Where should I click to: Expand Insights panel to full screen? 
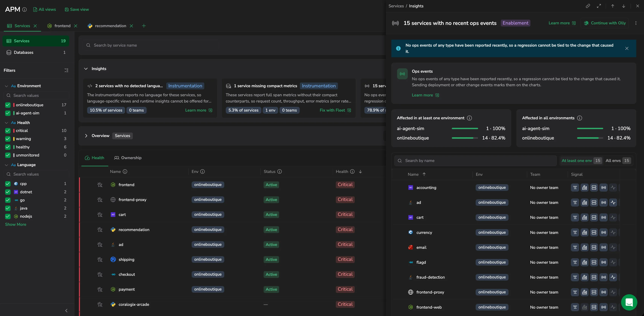(599, 6)
